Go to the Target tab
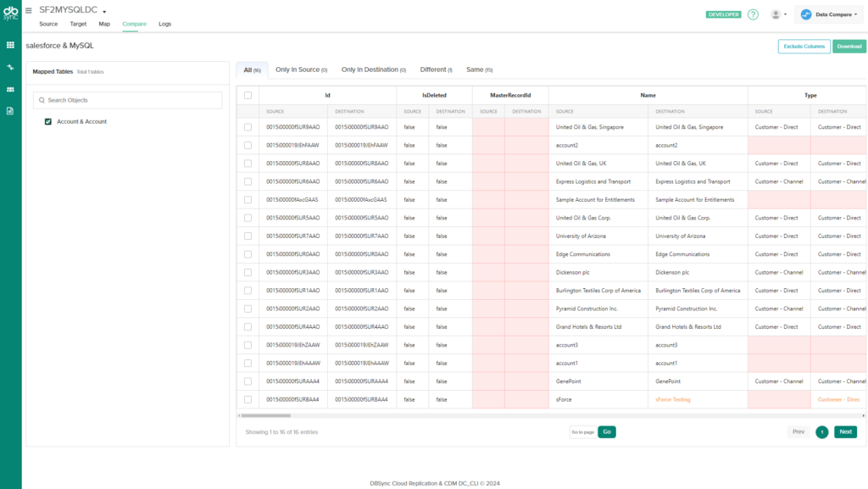This screenshot has width=868, height=489. tap(78, 25)
